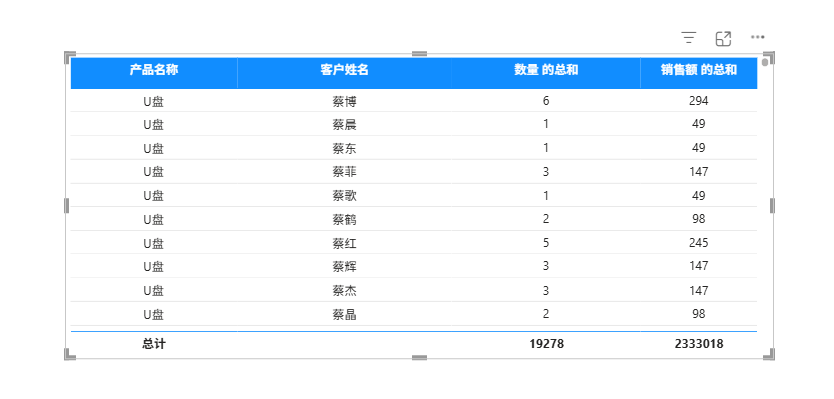Click the top center resize handle of visual
The width and height of the screenshot is (834, 399).
(419, 53)
